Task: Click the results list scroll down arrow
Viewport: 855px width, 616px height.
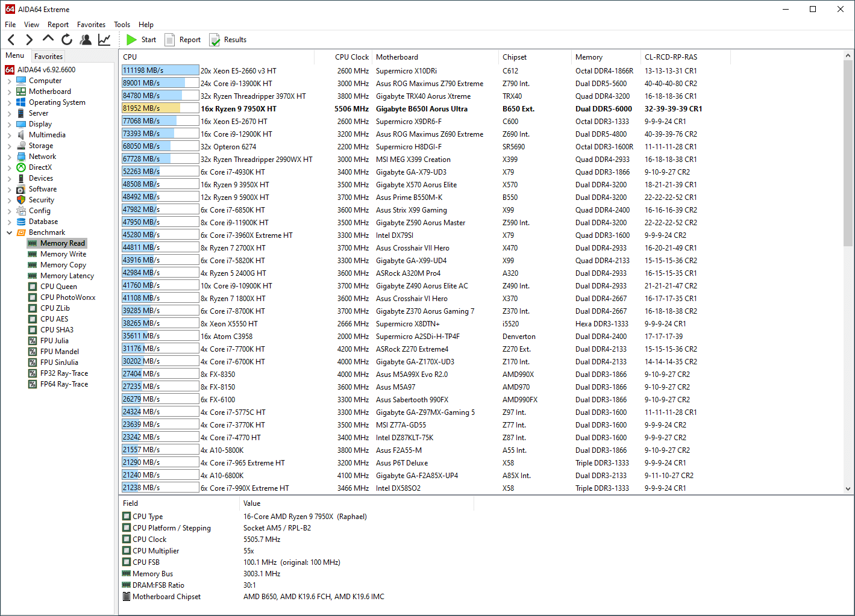Action: tap(848, 489)
